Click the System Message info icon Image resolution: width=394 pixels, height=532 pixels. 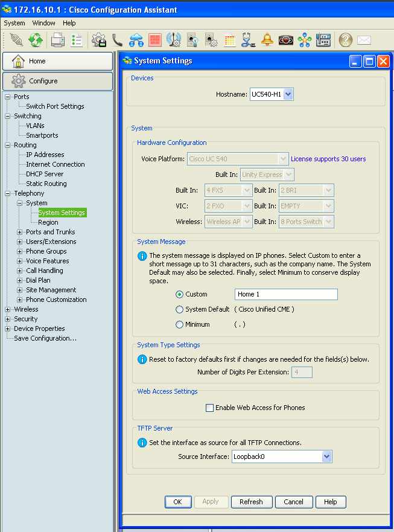[142, 256]
